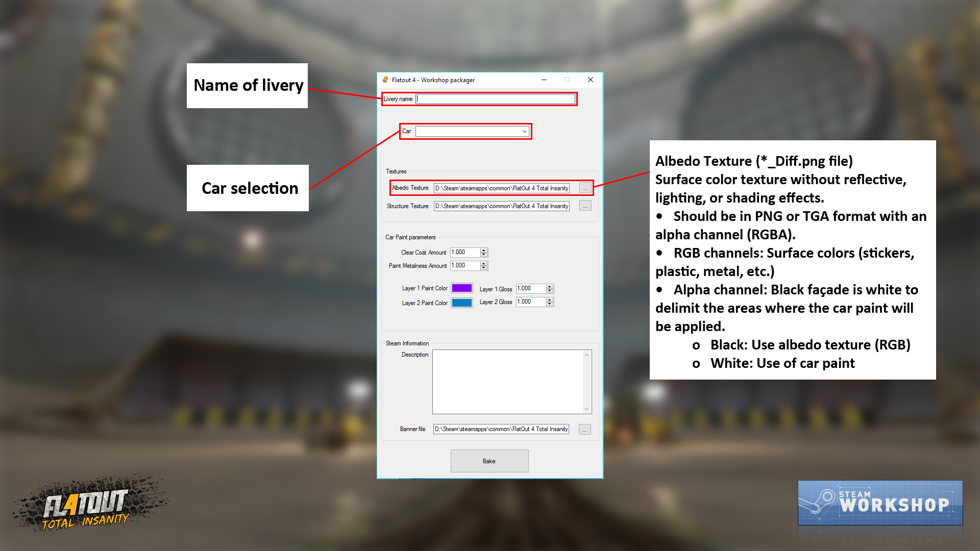Click the close window button
Viewport: 980px width, 551px height.
590,79
